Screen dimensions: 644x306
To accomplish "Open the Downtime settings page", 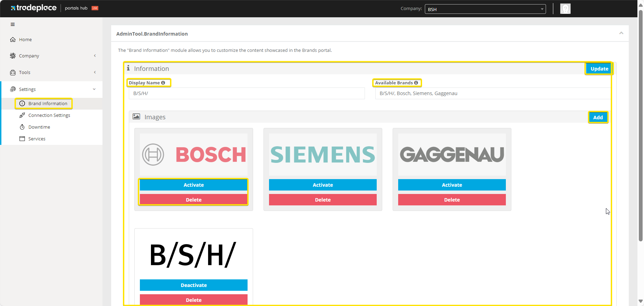I will (x=39, y=127).
